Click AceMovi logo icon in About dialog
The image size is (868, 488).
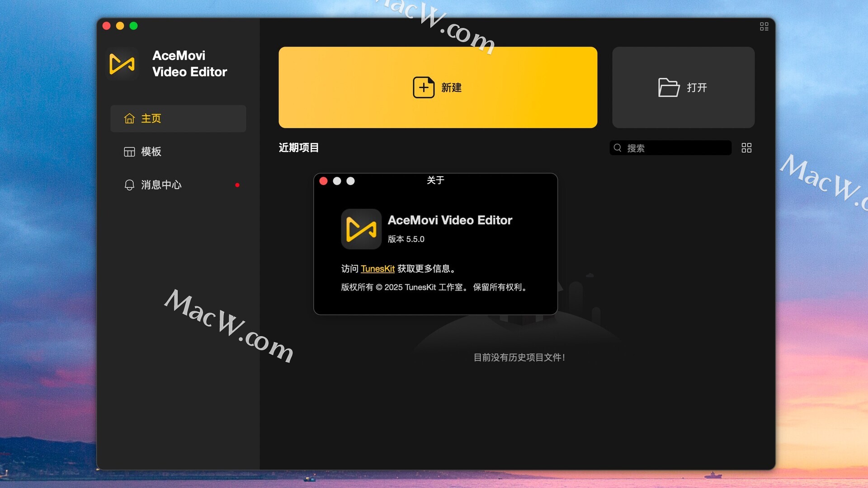click(361, 229)
